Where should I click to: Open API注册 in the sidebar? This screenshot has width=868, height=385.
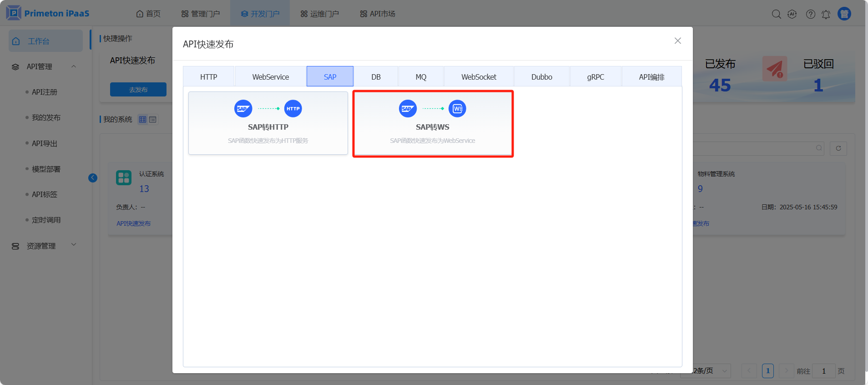point(45,92)
